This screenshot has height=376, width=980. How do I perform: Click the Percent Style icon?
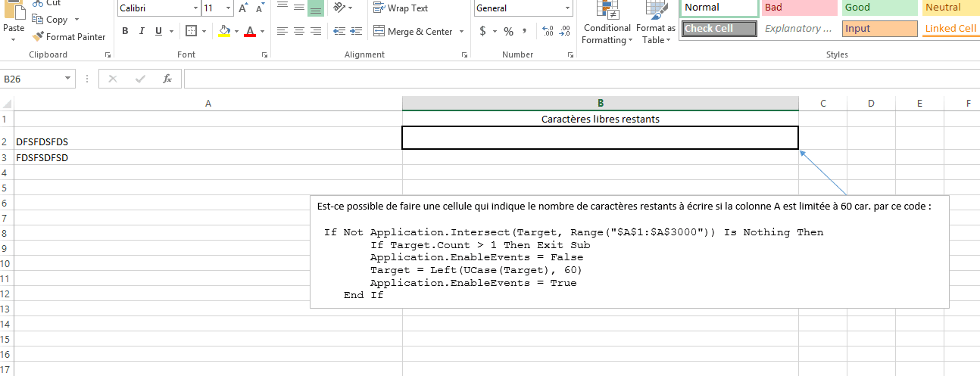[x=508, y=32]
